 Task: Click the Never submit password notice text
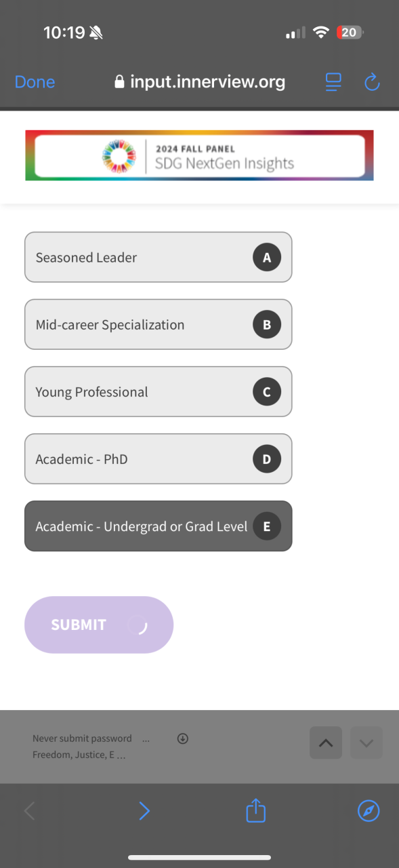pos(82,738)
